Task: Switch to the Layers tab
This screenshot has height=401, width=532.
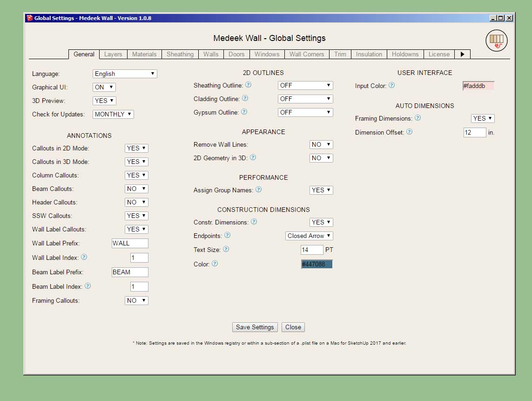Action: click(x=113, y=54)
